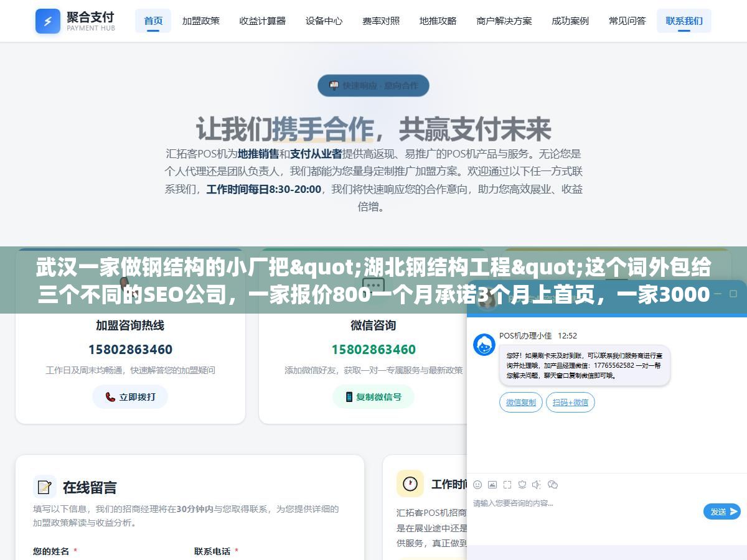This screenshot has width=747, height=560.
Task: Click the 立即拨打 call button
Action: [130, 397]
